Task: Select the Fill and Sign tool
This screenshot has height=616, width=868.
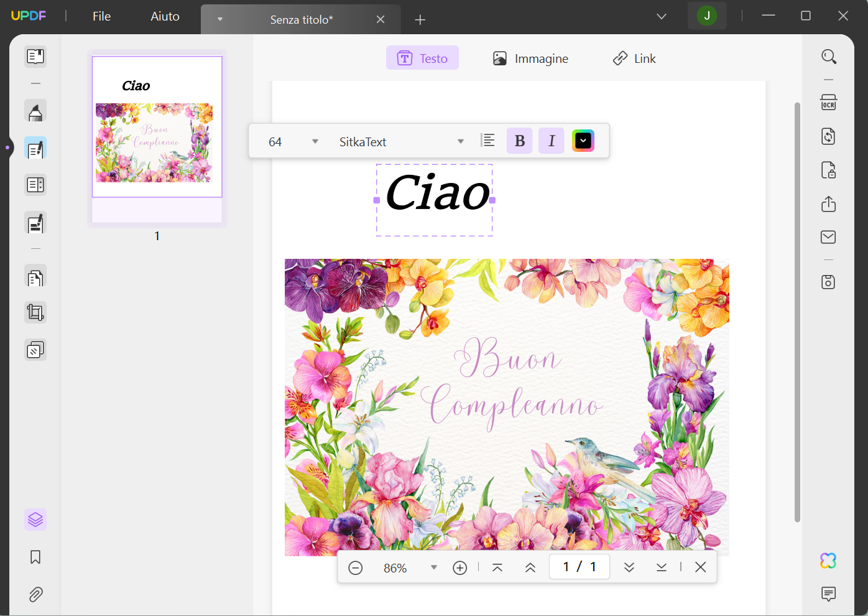Action: coord(35,222)
